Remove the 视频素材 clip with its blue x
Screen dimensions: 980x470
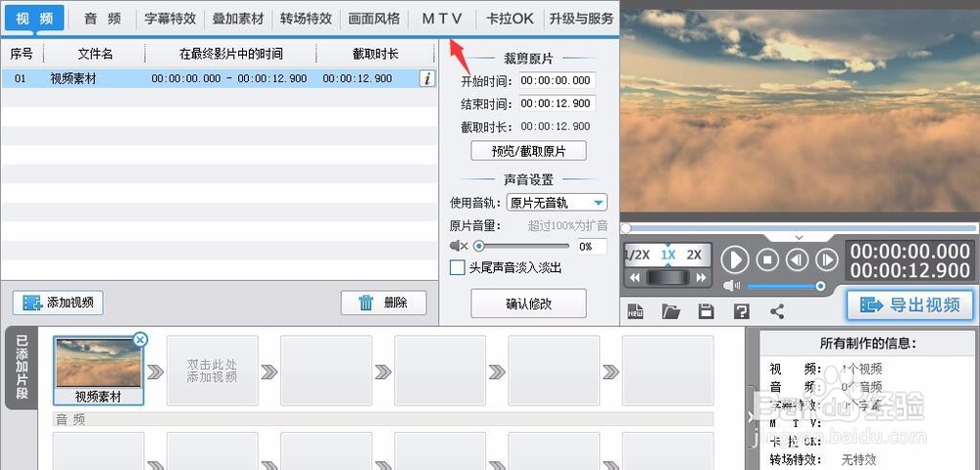click(x=140, y=340)
